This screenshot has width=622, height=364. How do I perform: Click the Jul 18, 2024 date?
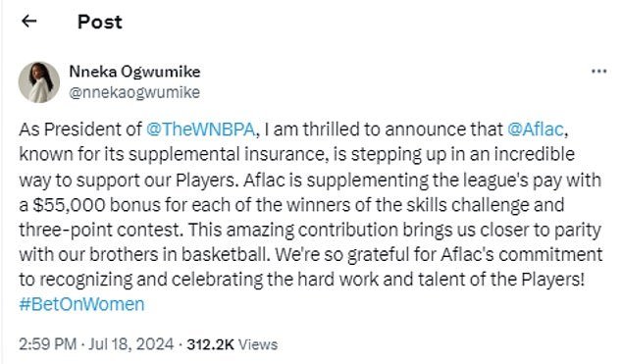130,344
